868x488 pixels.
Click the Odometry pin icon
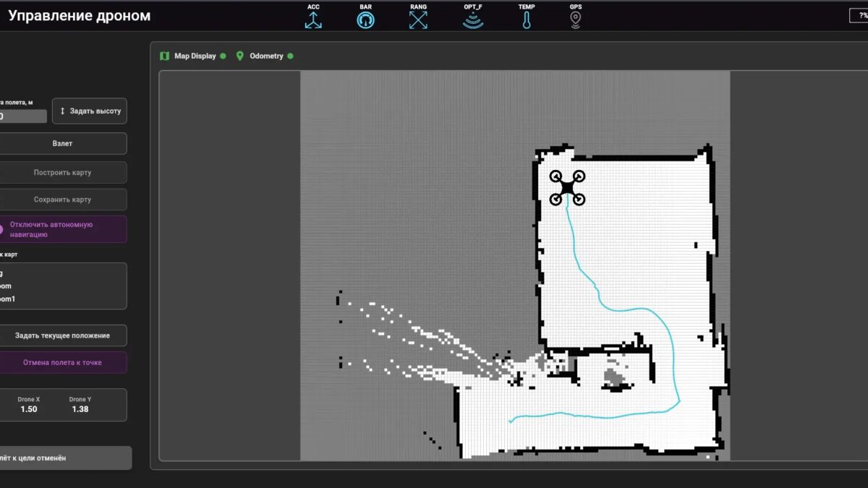(x=240, y=56)
